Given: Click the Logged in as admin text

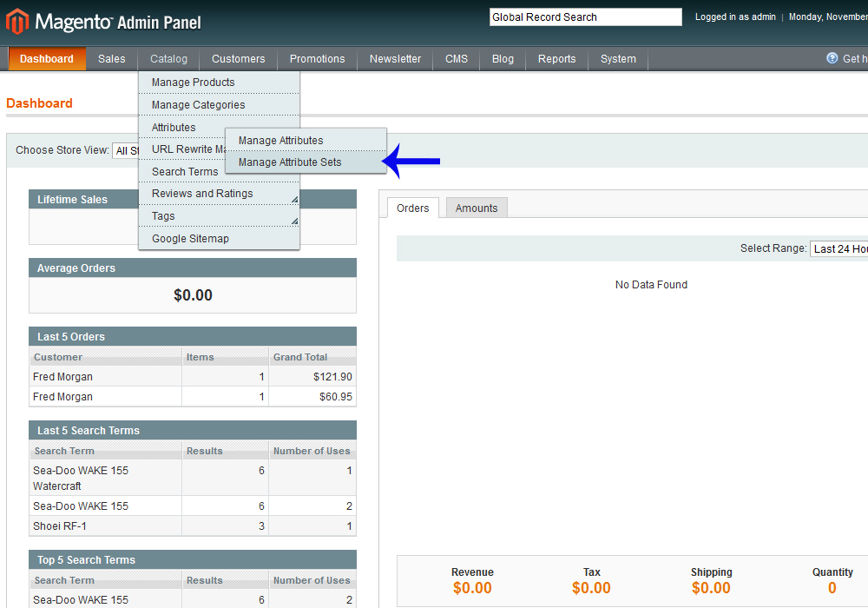Looking at the screenshot, I should (735, 17).
